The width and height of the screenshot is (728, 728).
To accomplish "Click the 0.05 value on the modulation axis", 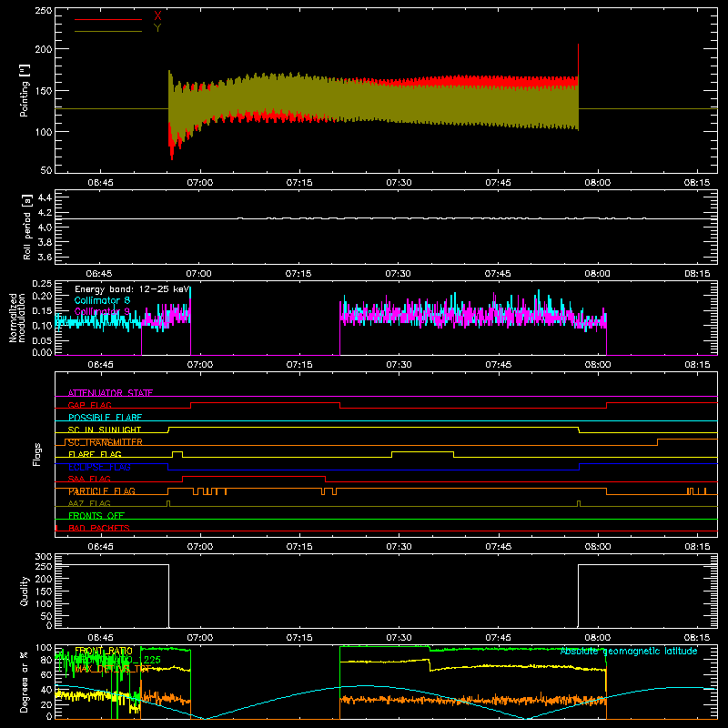I will click(42, 340).
